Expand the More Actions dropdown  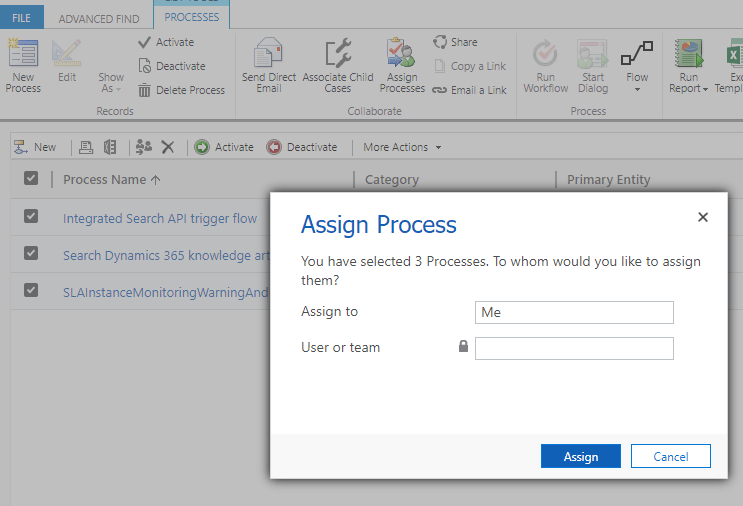pyautogui.click(x=402, y=147)
